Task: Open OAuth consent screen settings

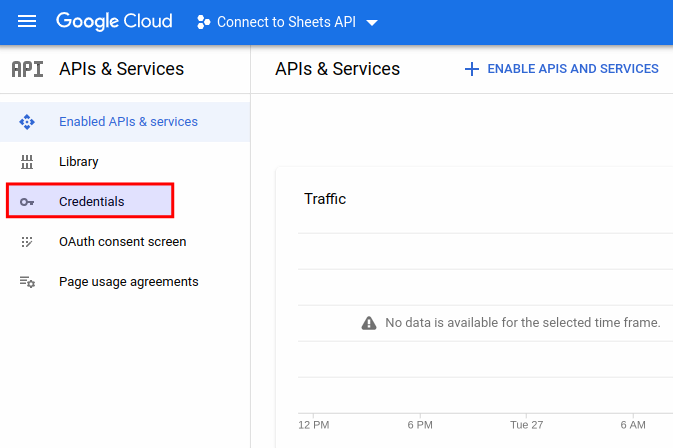Action: 123,242
